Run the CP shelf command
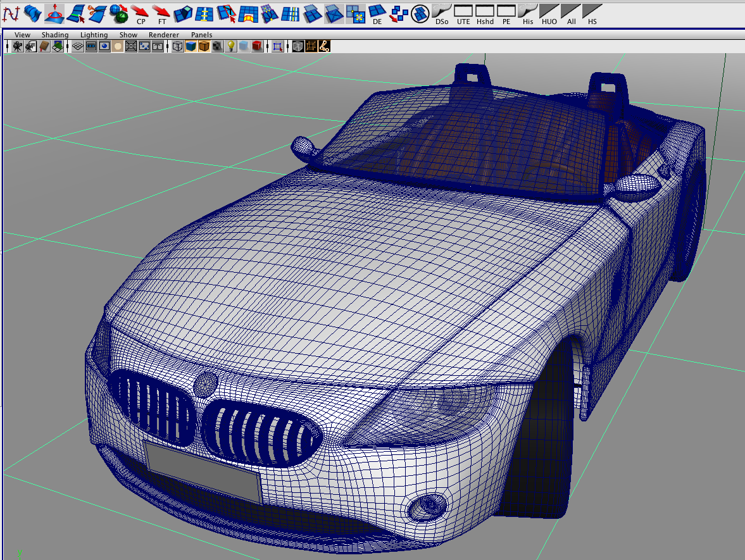Image resolution: width=745 pixels, height=560 pixels. coord(140,13)
